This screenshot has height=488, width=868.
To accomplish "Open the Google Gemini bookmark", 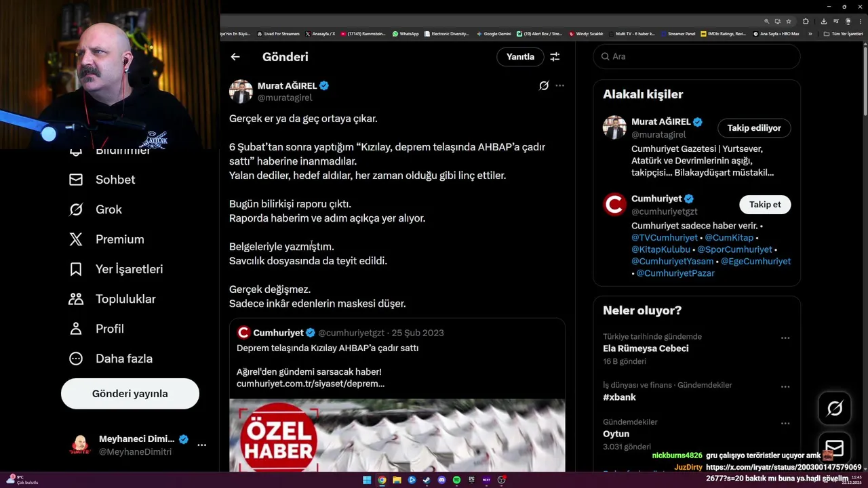I will click(x=494, y=34).
